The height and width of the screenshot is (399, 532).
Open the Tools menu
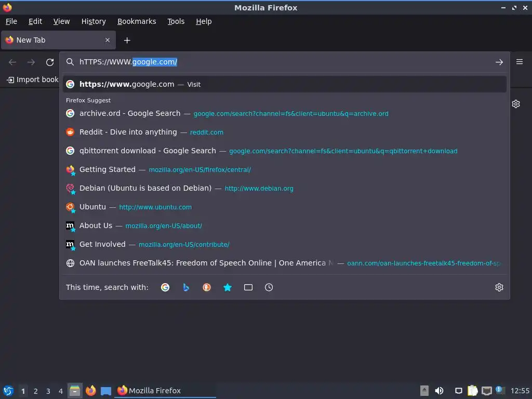(x=176, y=21)
